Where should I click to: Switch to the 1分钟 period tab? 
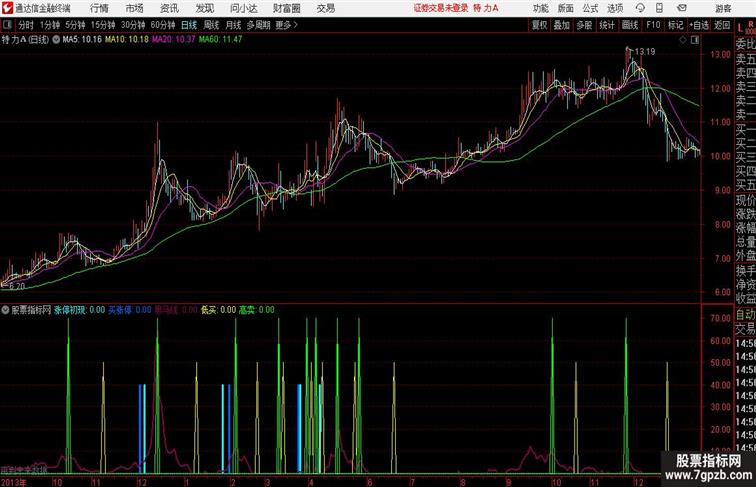tap(50, 25)
